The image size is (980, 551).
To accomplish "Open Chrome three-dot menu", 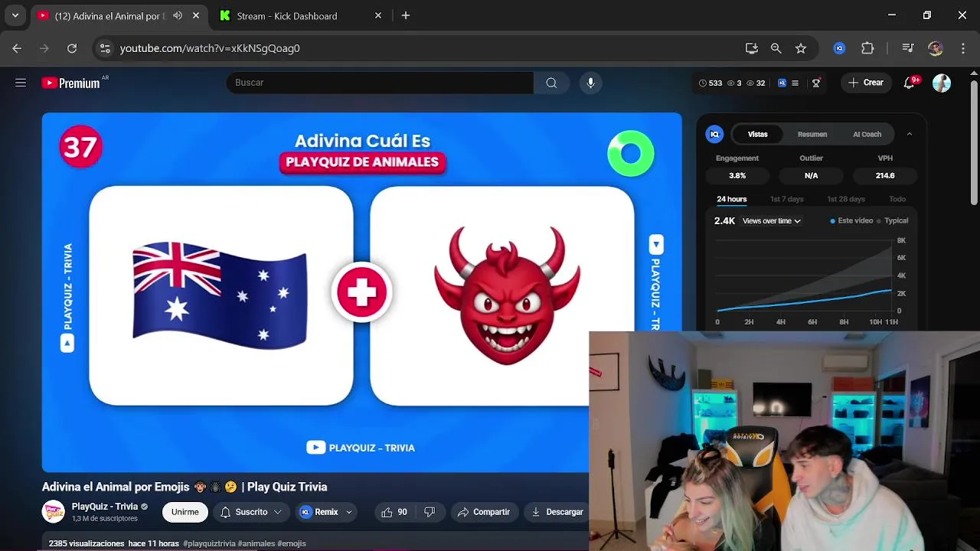I will 962,48.
